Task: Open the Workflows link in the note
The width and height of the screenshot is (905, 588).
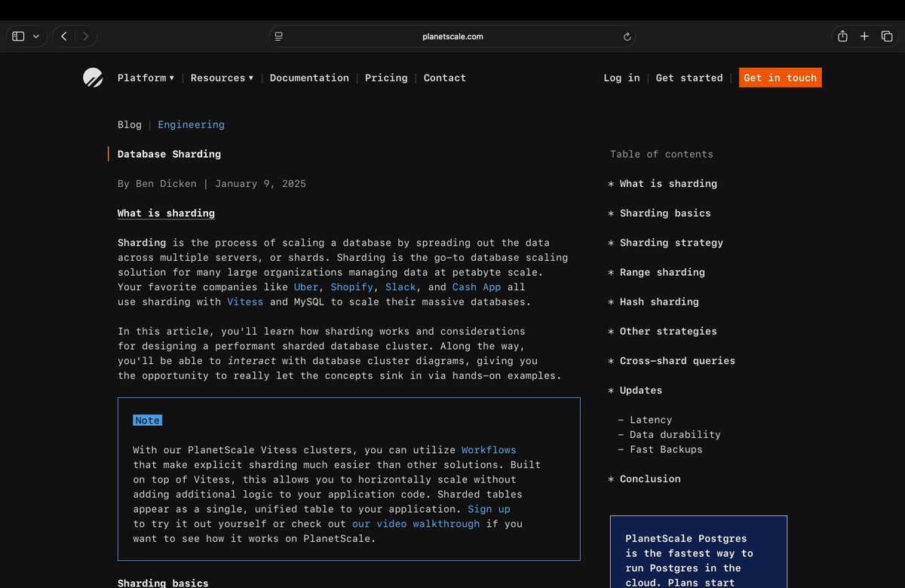Action: (x=489, y=450)
